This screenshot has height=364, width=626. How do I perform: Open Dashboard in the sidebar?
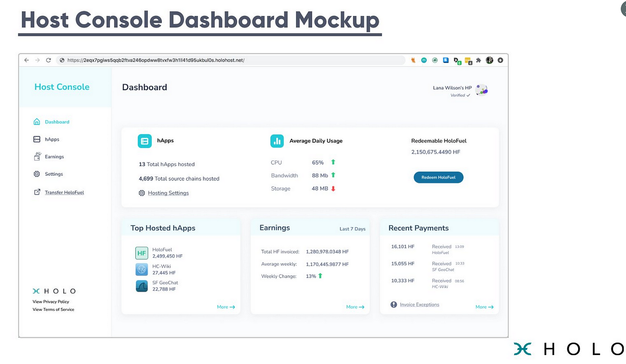point(57,122)
